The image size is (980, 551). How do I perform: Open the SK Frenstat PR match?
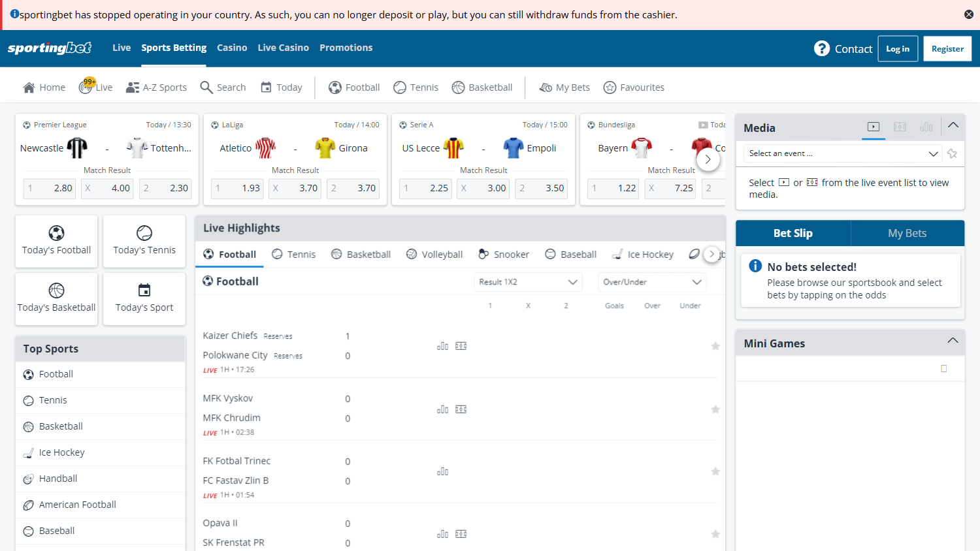tap(233, 543)
